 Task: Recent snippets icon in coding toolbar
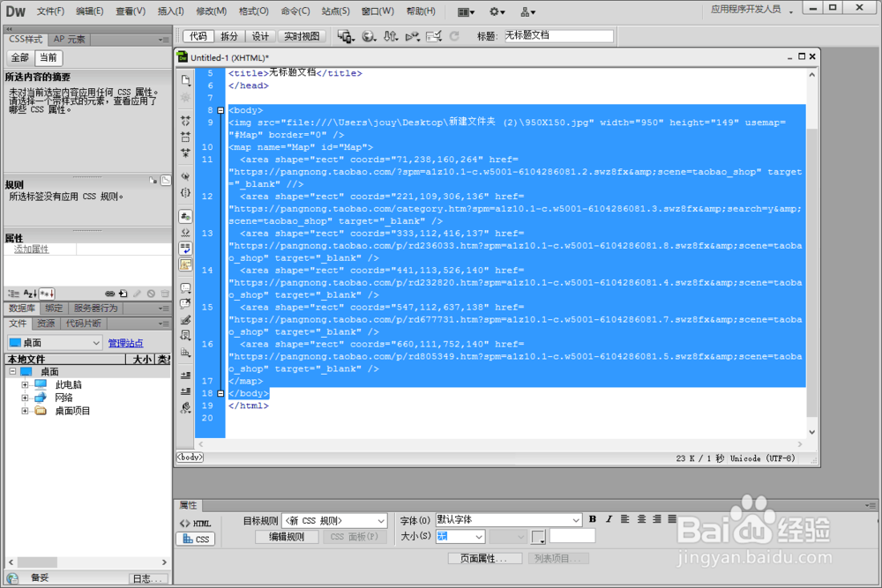pyautogui.click(x=185, y=336)
